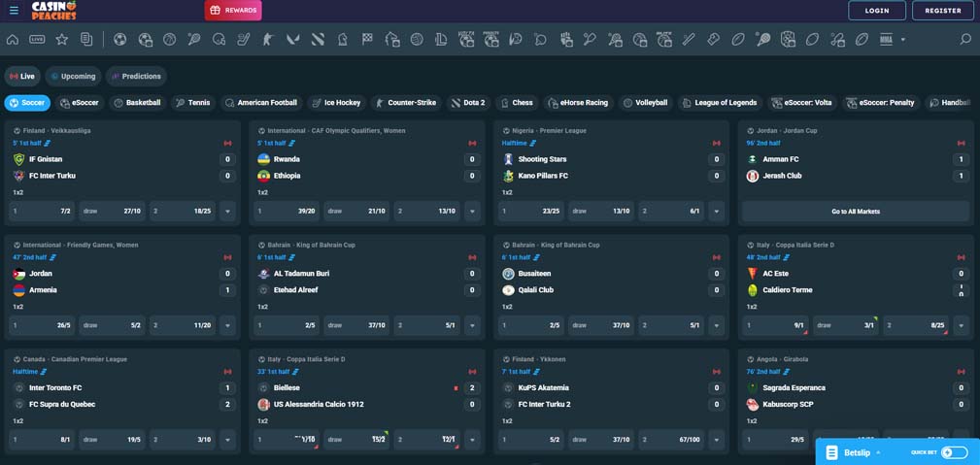Click the REGISTER button
The height and width of the screenshot is (465, 980).
[943, 11]
